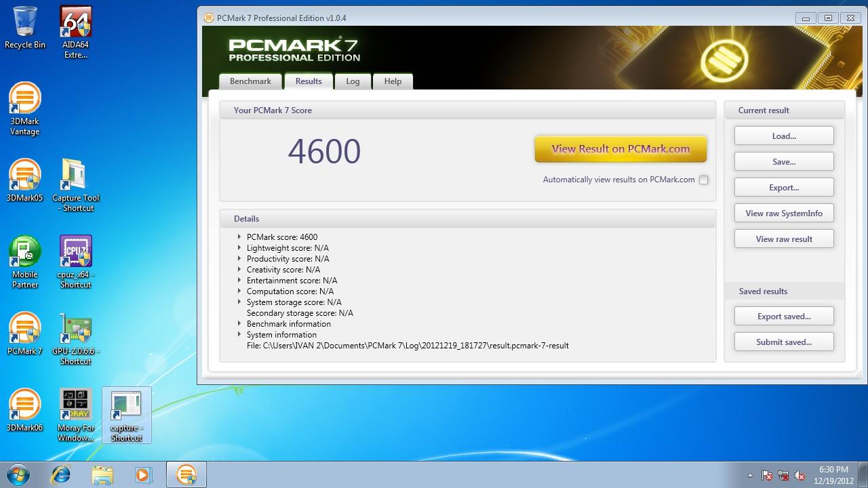Launch the 3DMark06 desktop shortcut

coord(25,410)
